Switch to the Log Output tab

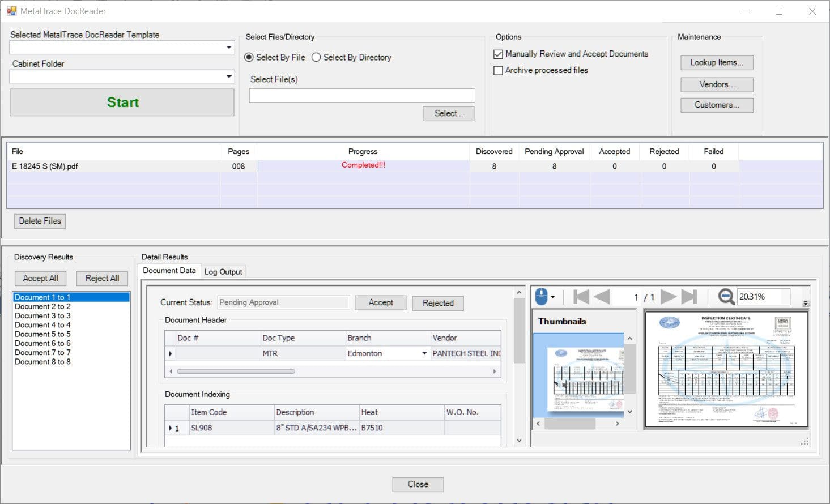(x=223, y=272)
